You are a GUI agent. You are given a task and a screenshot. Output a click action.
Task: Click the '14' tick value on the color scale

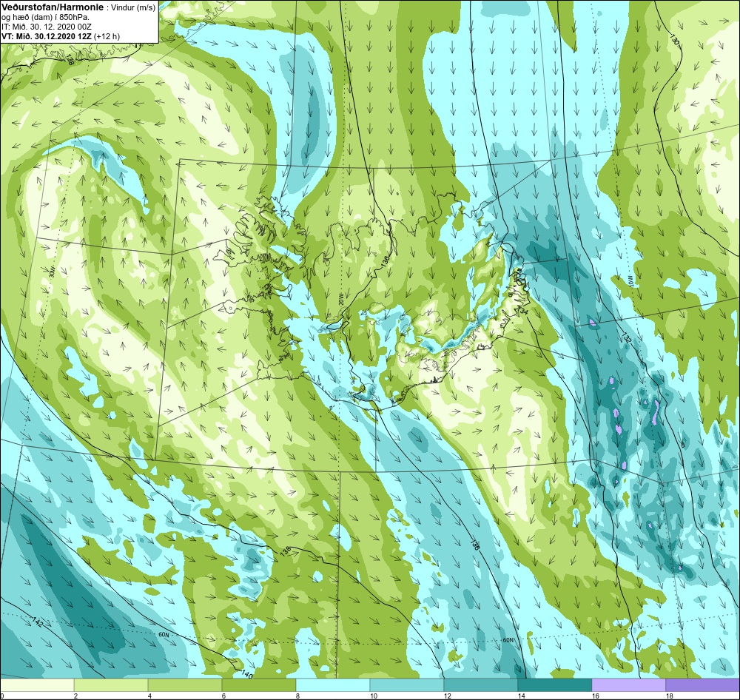521,696
